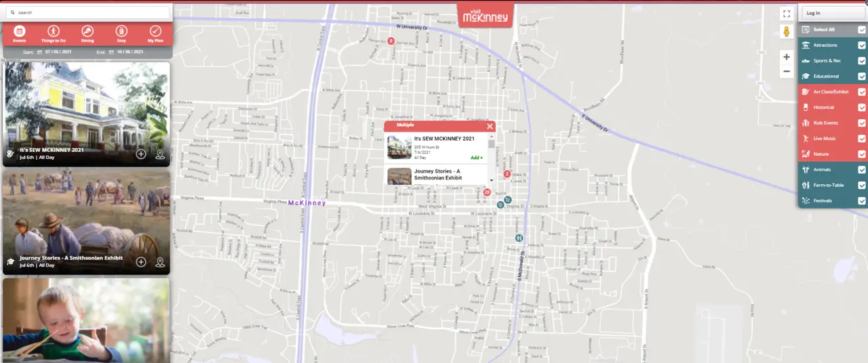The width and height of the screenshot is (868, 363).
Task: Click the Kids Events filter label
Action: (x=826, y=123)
